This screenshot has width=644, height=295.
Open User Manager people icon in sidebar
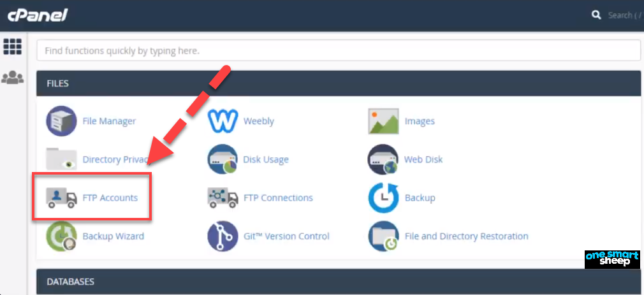(12, 78)
